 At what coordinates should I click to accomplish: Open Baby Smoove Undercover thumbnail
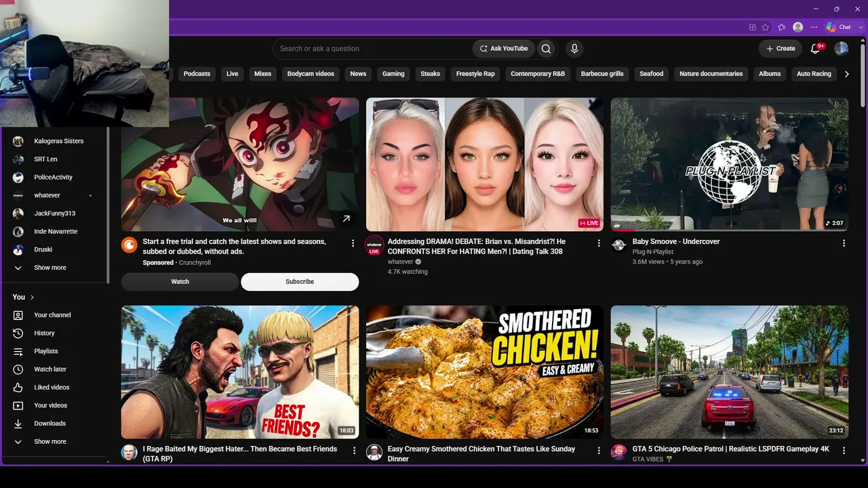(x=730, y=165)
